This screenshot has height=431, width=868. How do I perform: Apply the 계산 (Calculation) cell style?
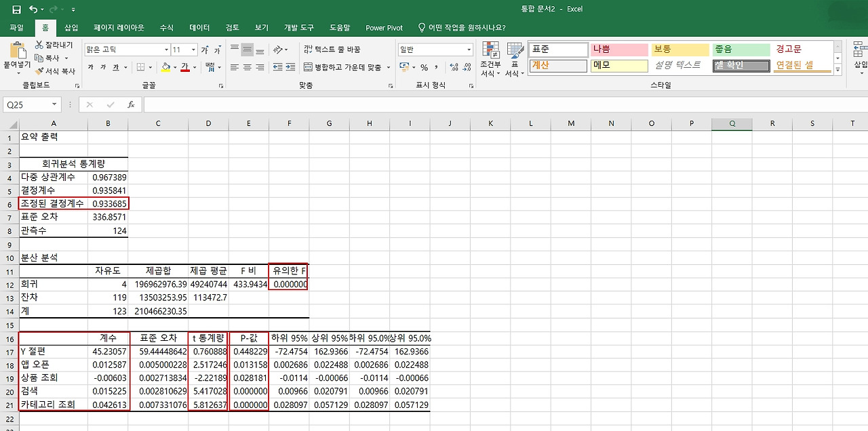pos(558,66)
